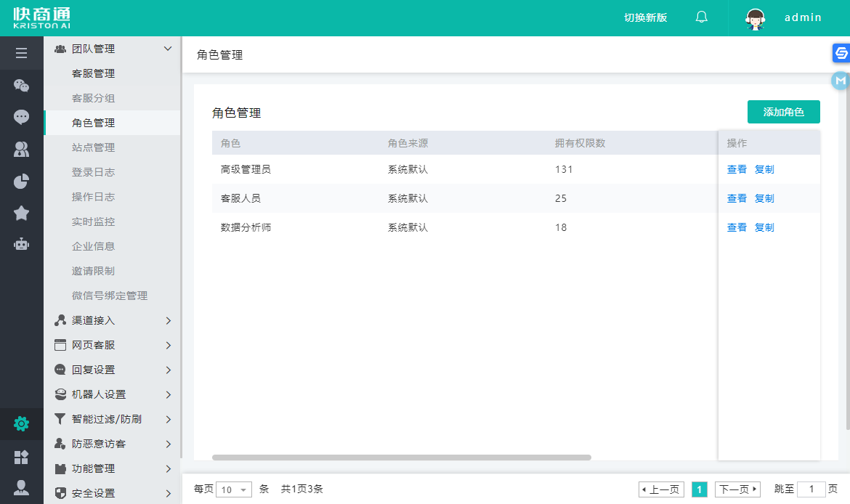The height and width of the screenshot is (504, 850).
Task: Click 查看 for 高级管理员 role
Action: pos(737,169)
